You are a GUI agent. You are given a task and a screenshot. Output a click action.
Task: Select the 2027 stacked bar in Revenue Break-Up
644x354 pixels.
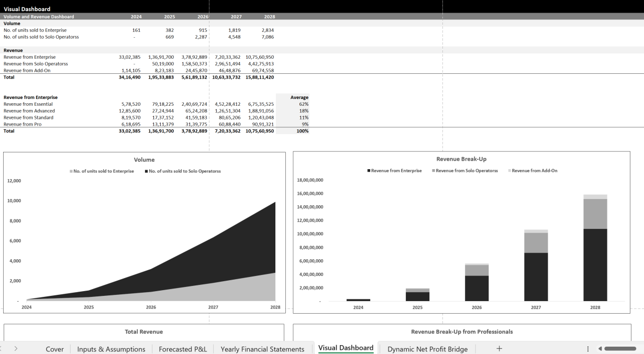(x=536, y=265)
